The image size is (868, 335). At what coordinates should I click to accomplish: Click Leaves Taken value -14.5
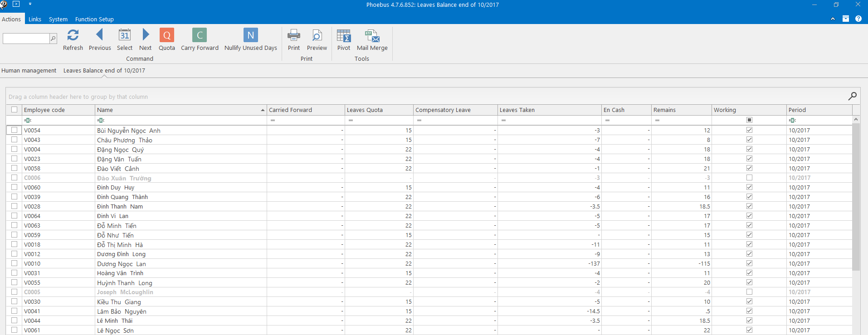point(593,311)
